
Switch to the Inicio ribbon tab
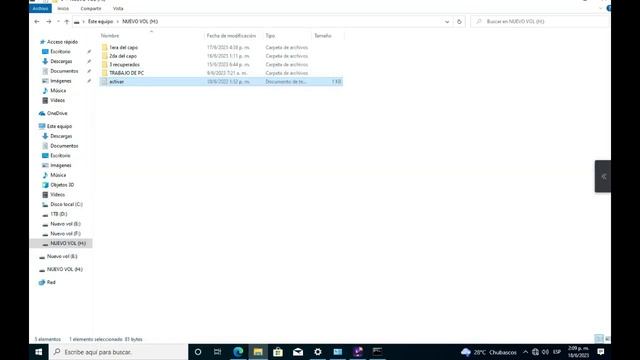pos(63,9)
